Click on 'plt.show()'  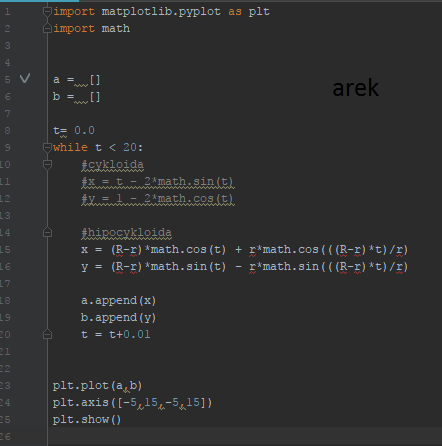87,420
